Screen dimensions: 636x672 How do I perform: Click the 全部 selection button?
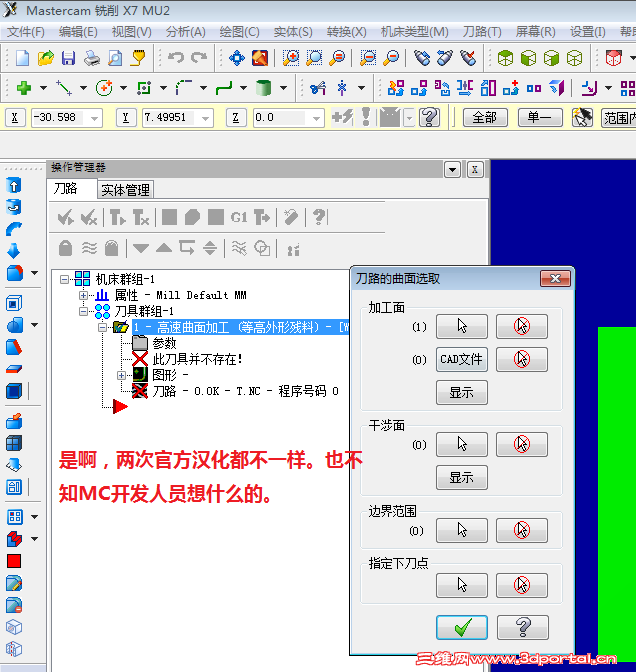pyautogui.click(x=485, y=117)
